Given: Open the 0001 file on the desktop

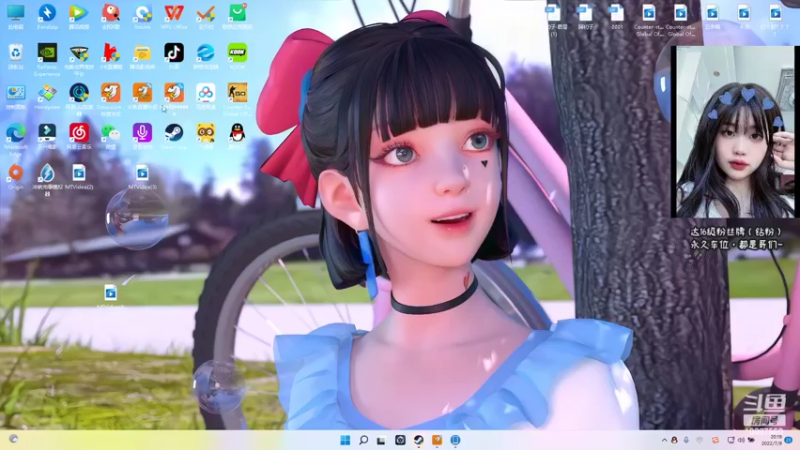Looking at the screenshot, I should coord(616,16).
